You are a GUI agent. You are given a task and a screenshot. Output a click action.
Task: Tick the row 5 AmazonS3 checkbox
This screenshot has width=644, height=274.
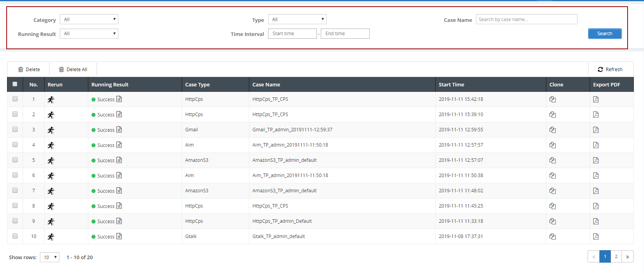15,160
